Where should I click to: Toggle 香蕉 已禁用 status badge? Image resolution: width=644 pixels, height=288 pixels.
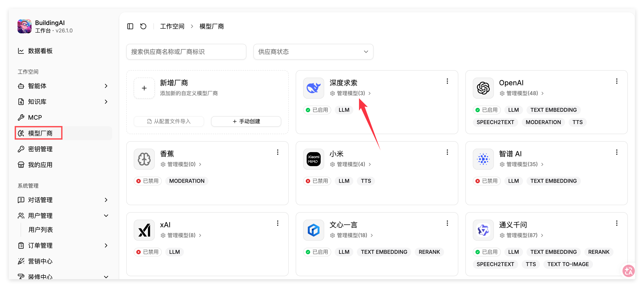(x=148, y=181)
